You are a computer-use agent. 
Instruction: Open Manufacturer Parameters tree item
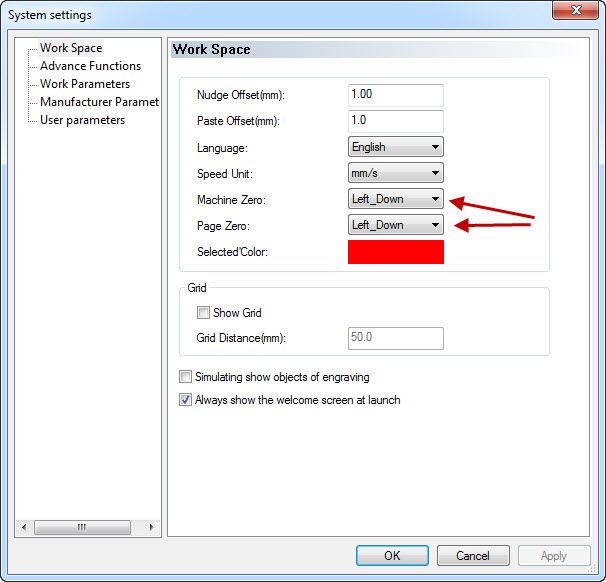[98, 102]
